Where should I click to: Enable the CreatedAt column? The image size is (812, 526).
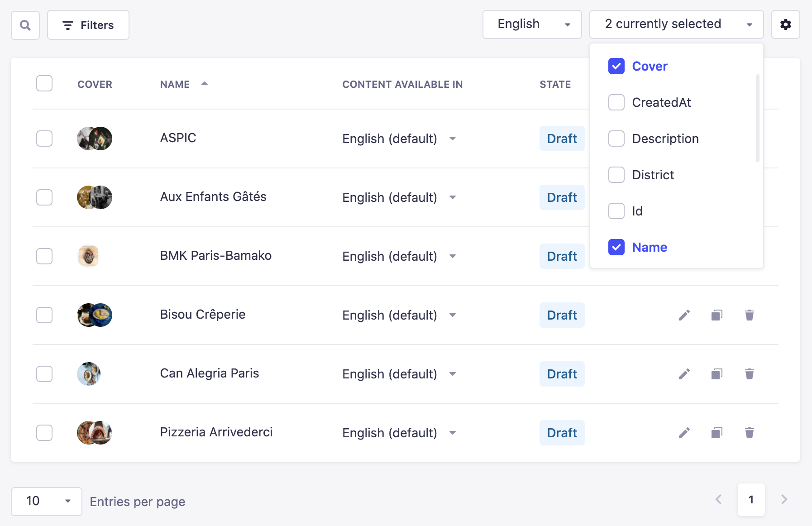click(616, 102)
